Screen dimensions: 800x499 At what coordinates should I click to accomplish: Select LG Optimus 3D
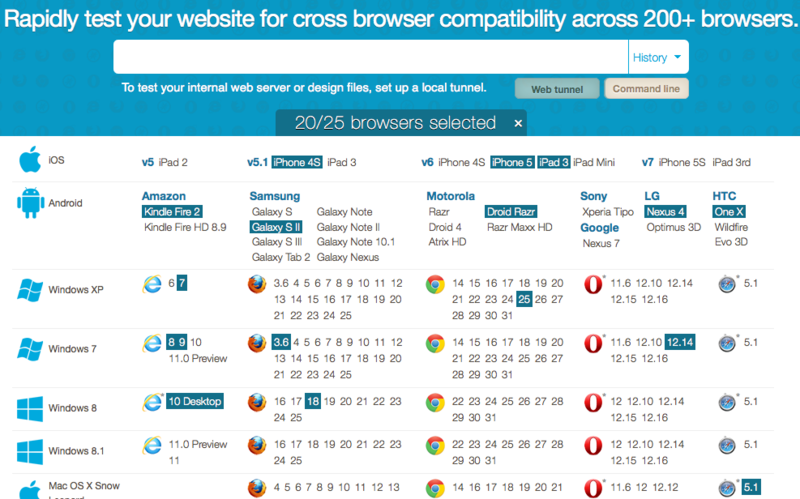[x=673, y=227]
